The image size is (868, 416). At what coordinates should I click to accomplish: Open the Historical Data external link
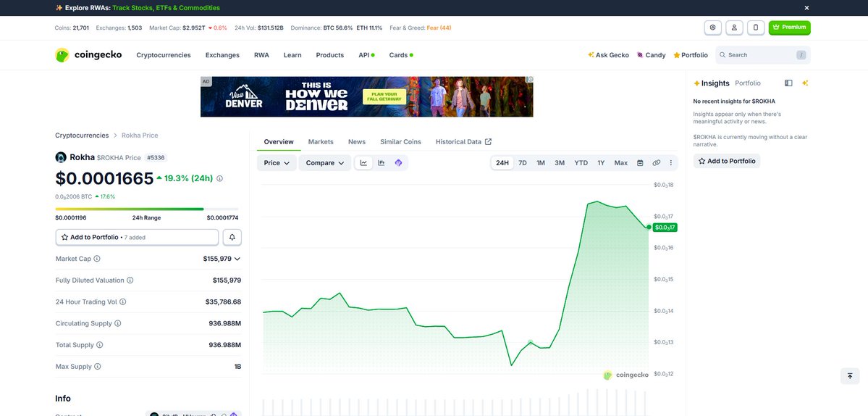click(463, 142)
